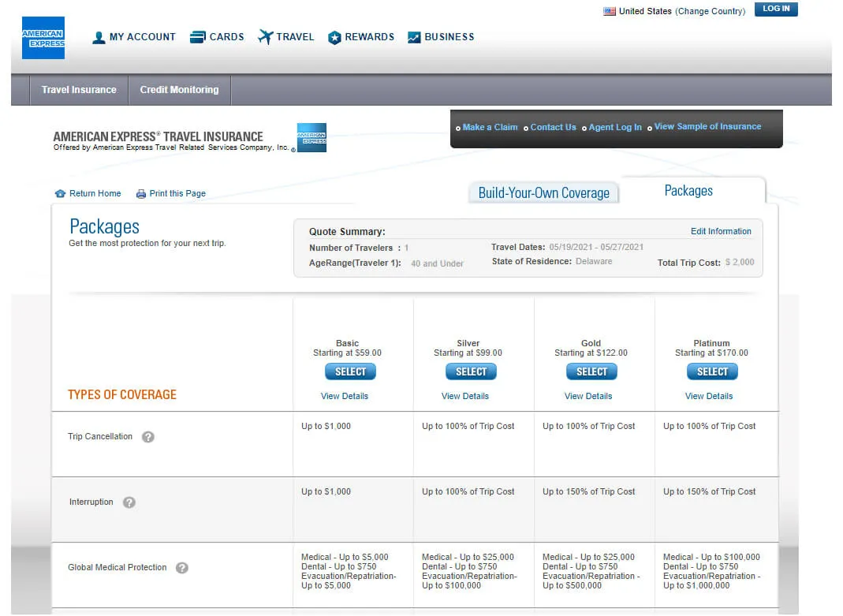Click Edit Information in Quote Summary
This screenshot has height=616, width=843.
pos(721,232)
